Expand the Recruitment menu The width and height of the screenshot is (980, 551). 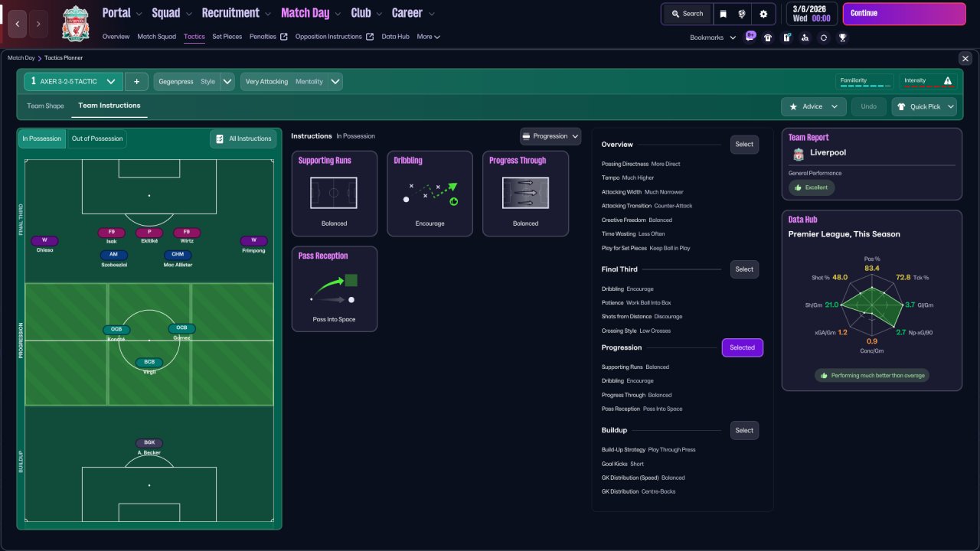[237, 13]
